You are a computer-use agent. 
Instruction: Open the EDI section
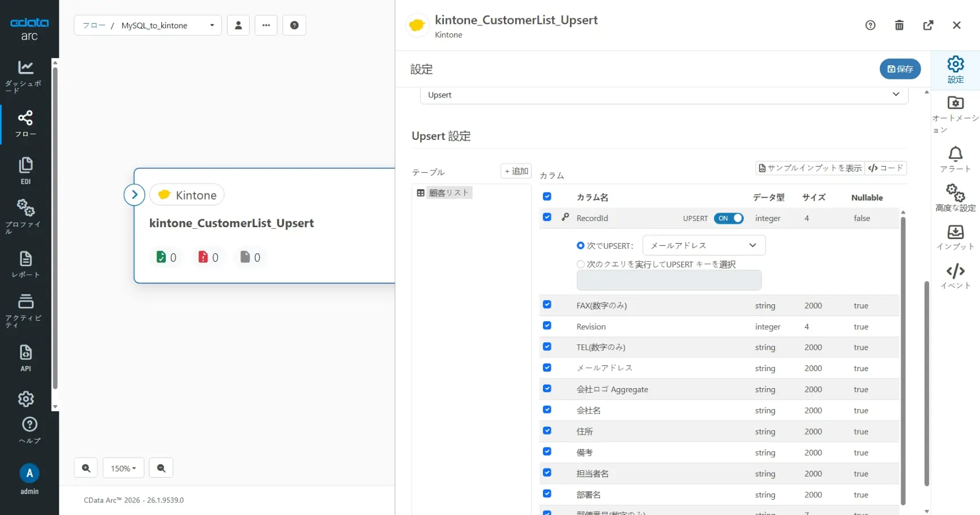click(25, 171)
